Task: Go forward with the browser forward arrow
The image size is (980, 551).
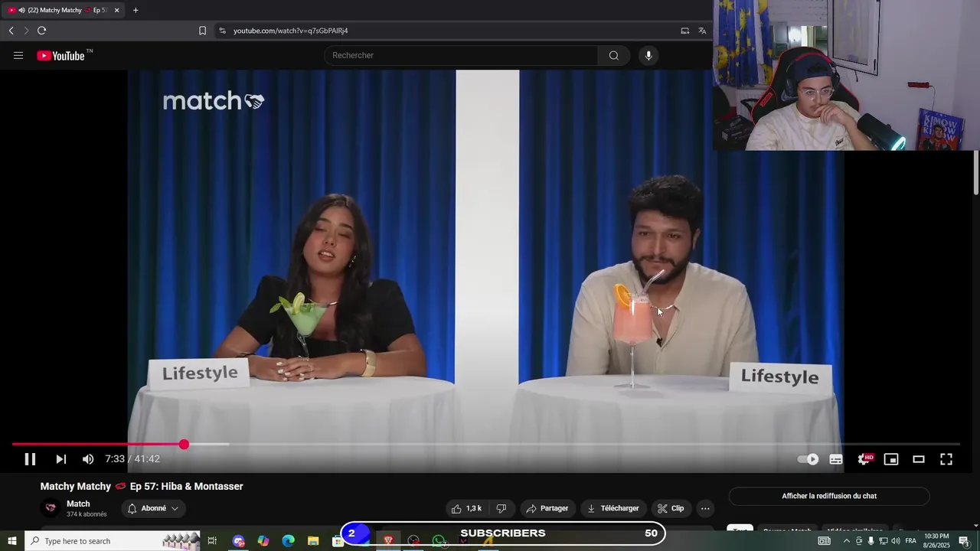Action: coord(26,31)
